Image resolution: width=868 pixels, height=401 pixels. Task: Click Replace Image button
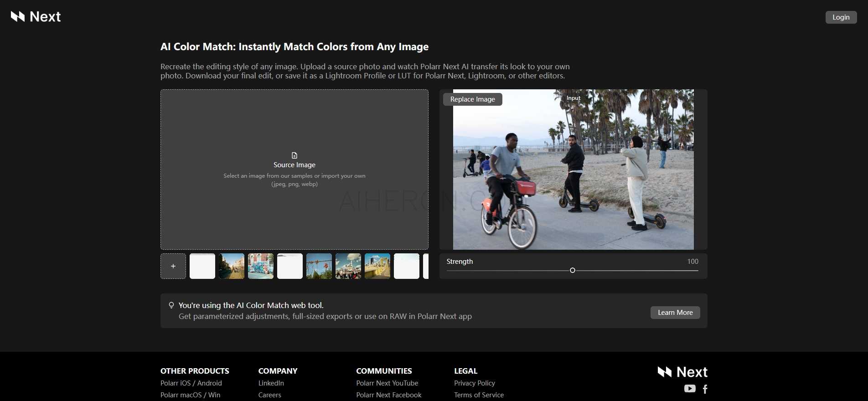coord(473,99)
